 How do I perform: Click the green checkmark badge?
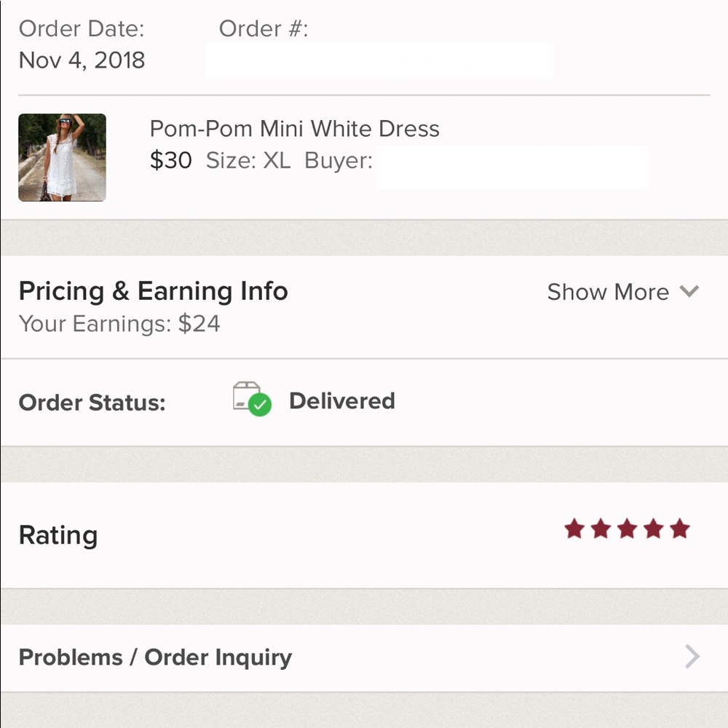pyautogui.click(x=260, y=405)
